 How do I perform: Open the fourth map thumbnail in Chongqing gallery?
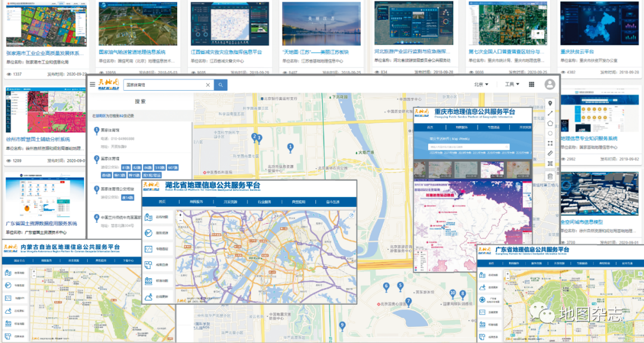click(492, 170)
